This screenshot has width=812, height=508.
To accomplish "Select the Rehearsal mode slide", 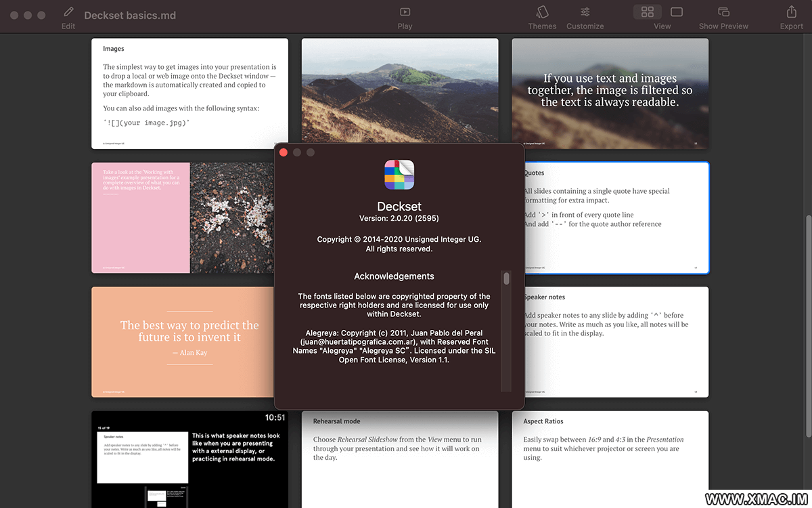I will [400, 459].
